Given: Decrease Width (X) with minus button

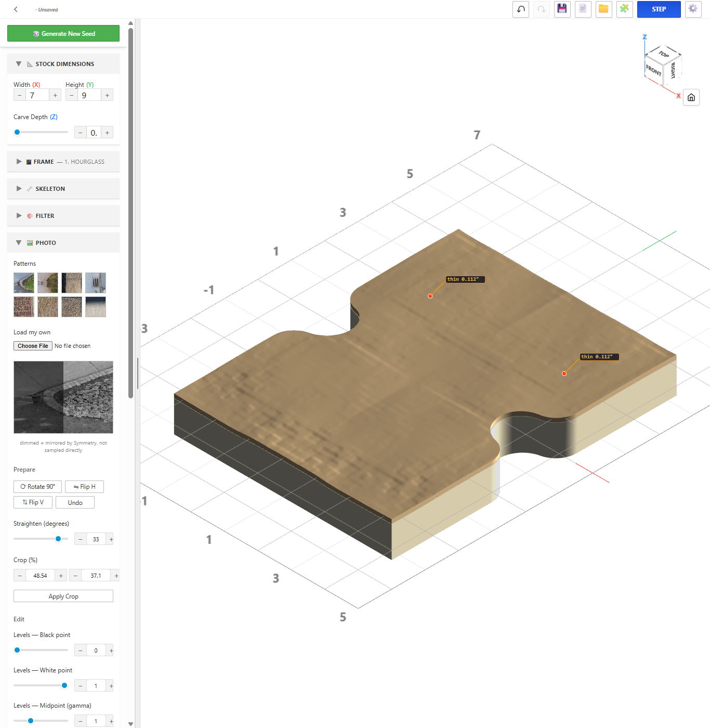Looking at the screenshot, I should 20,95.
